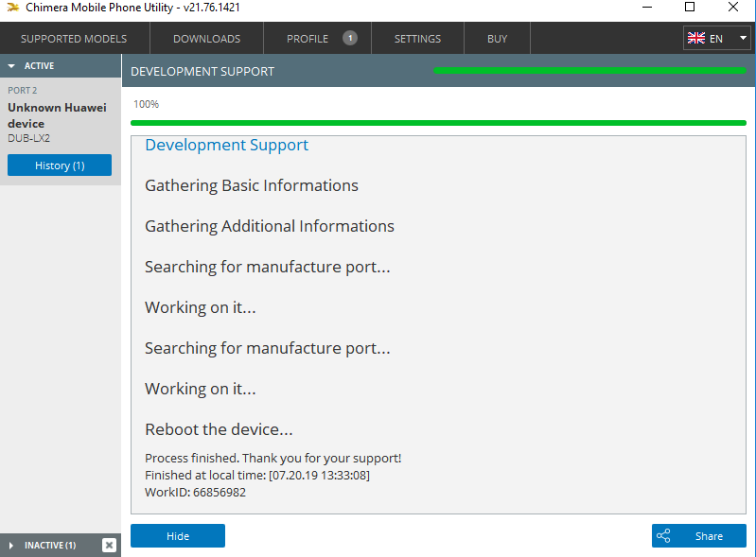
Task: Click the Reboot the device... line
Action: 219,428
